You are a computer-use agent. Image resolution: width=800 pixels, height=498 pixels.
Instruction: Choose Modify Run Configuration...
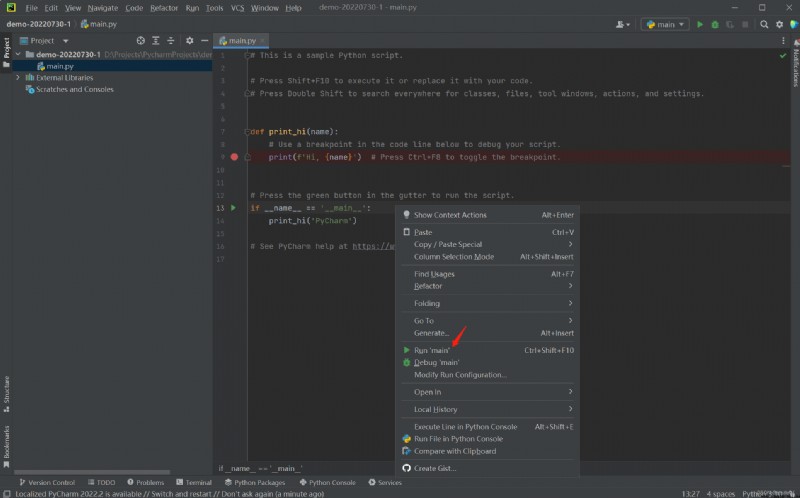487,375
